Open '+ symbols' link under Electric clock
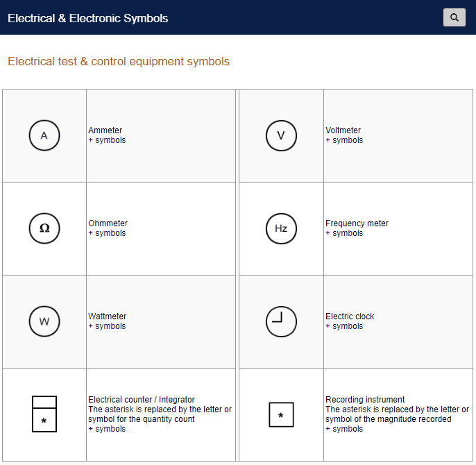Viewport: 476px width, 465px height. click(x=344, y=326)
